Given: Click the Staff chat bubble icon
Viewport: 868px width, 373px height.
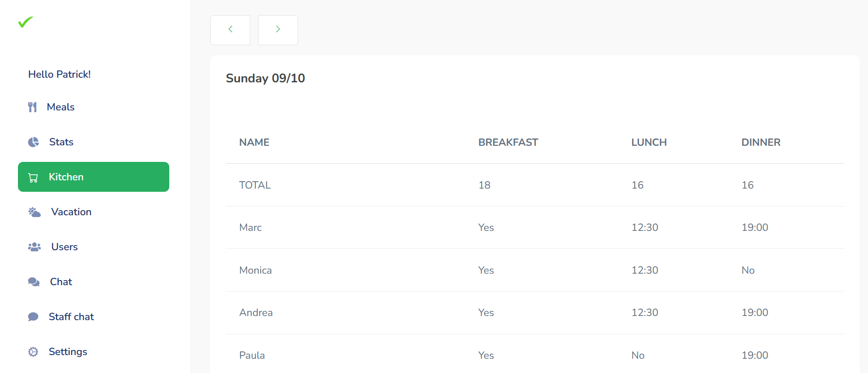Looking at the screenshot, I should tap(33, 317).
